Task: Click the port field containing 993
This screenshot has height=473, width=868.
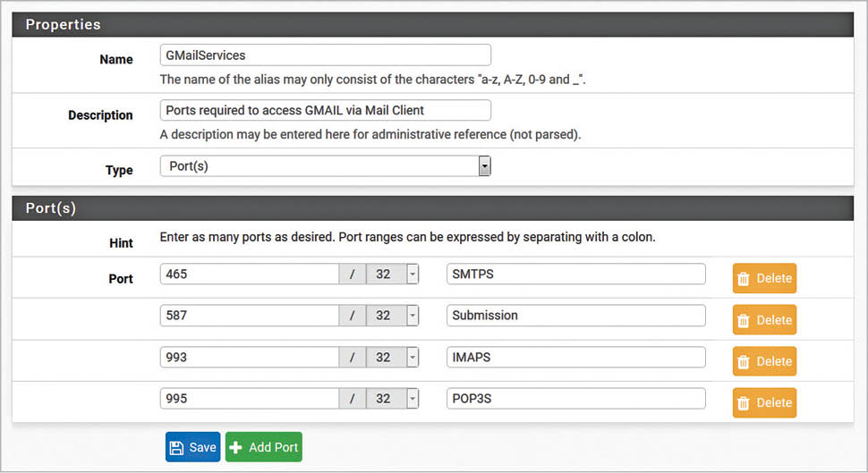Action: 250,358
